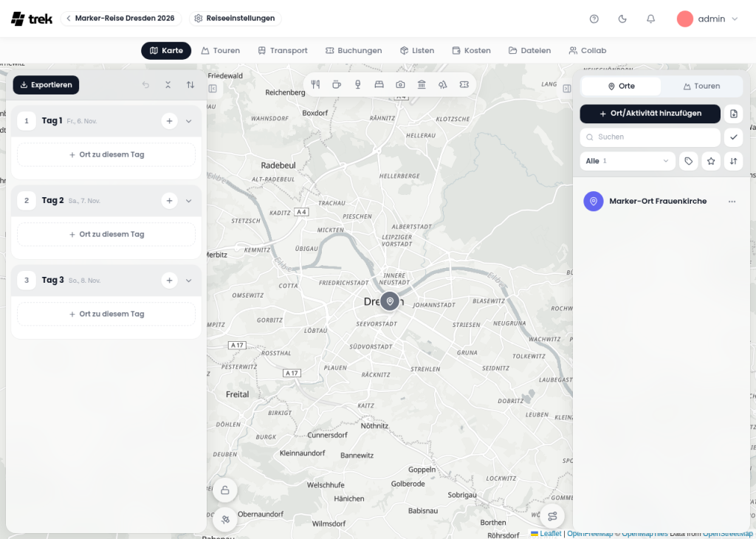Click the map marker in Dresden
Screen dimensions: 756x539
(x=390, y=301)
